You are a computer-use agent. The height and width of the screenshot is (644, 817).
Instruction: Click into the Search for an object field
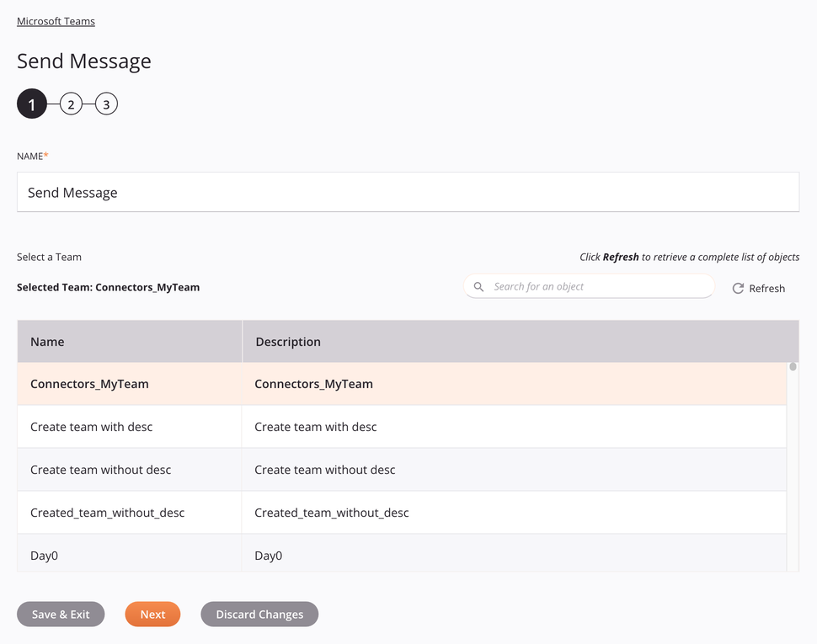[x=590, y=286]
